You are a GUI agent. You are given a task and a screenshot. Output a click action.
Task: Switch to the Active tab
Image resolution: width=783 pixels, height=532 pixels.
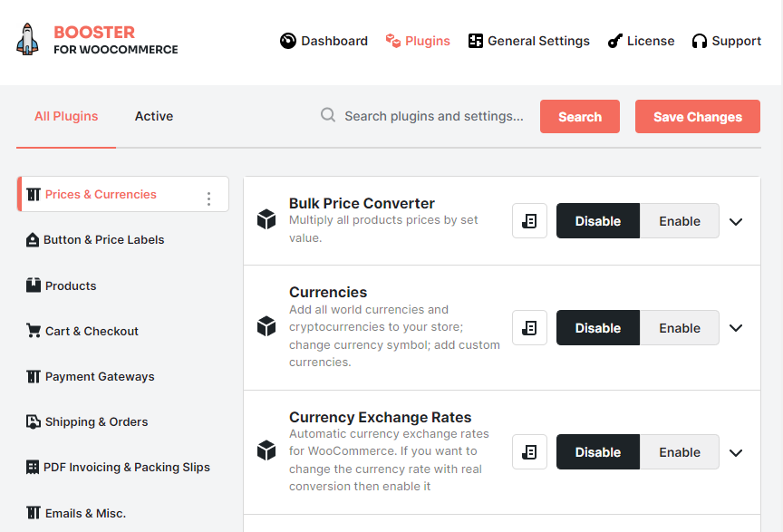click(x=154, y=116)
